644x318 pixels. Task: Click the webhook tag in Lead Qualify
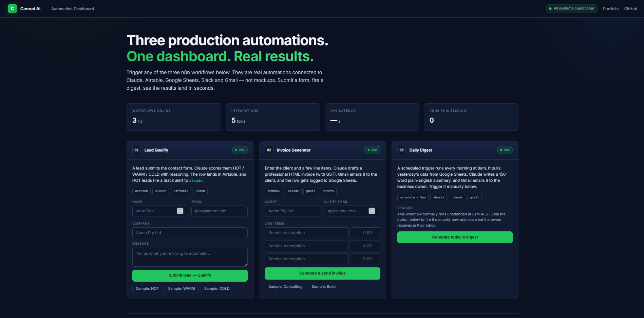pos(141,191)
